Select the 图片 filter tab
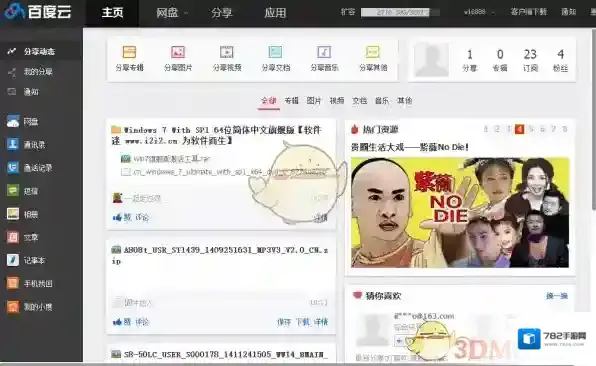The height and width of the screenshot is (366, 596). (314, 101)
